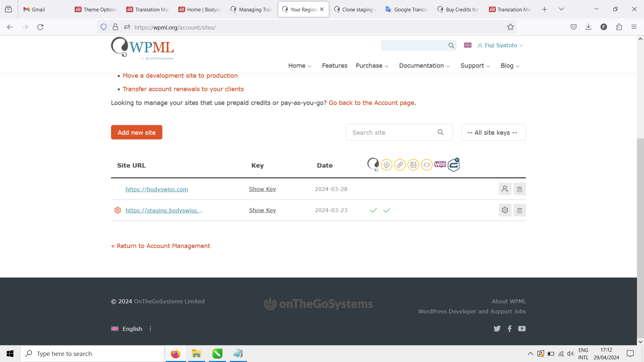
Task: Click the String Translation column icon
Action: 387,165
